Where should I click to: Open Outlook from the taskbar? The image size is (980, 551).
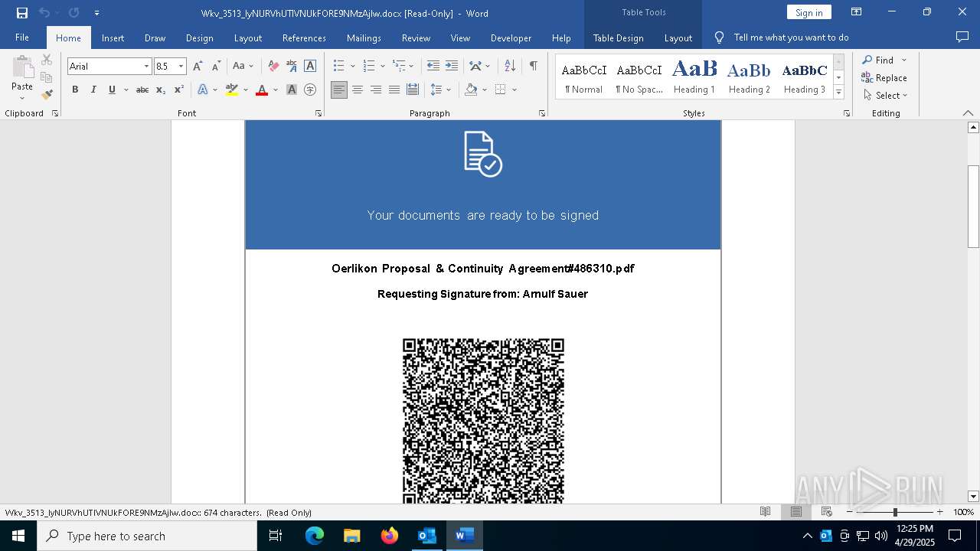[x=427, y=536]
